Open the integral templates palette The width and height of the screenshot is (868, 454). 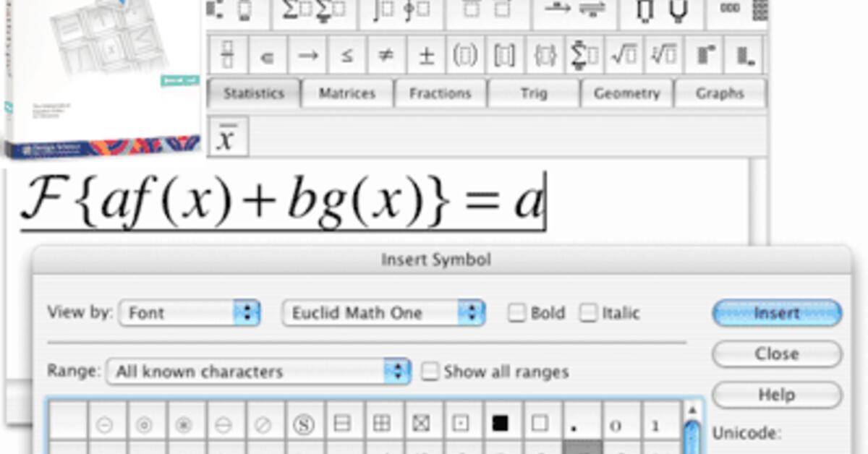pos(401,12)
